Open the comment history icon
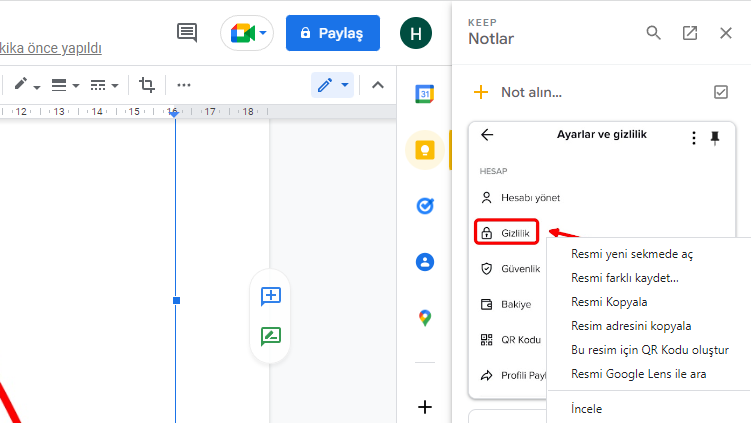Image resolution: width=751 pixels, height=423 pixels. click(x=187, y=33)
